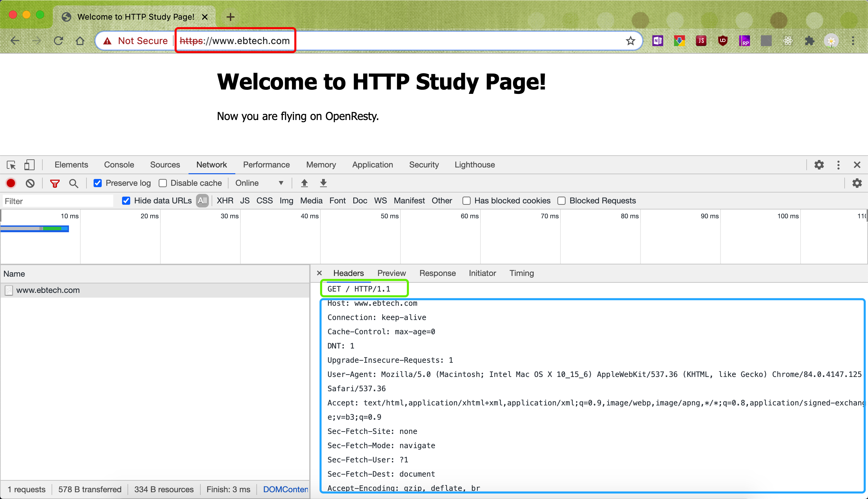Open Network panel settings gear

click(x=857, y=183)
